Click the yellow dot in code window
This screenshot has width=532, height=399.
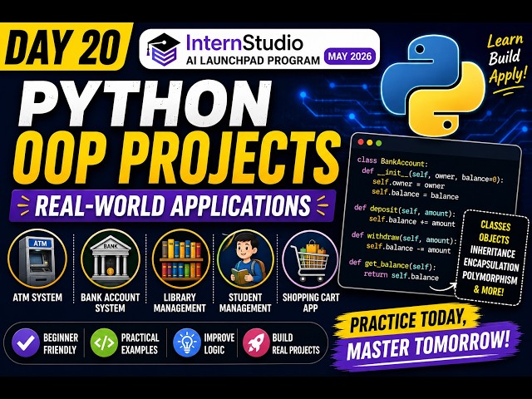pyautogui.click(x=369, y=143)
